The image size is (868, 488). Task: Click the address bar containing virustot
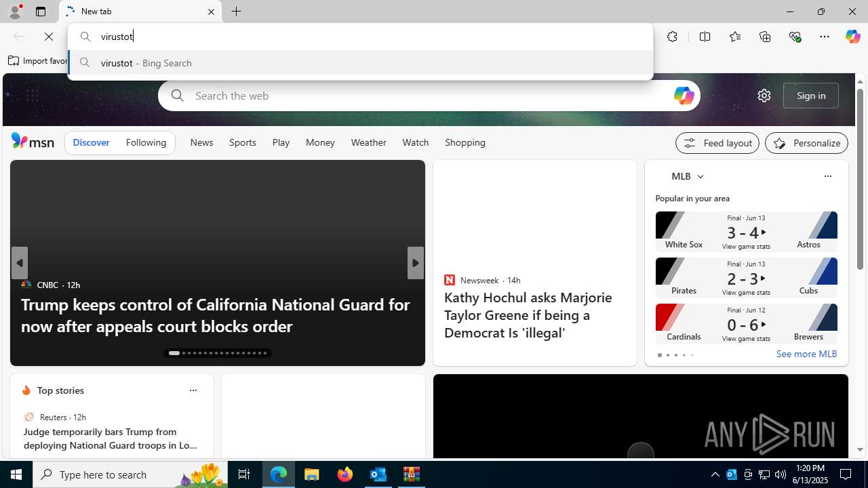coord(360,37)
